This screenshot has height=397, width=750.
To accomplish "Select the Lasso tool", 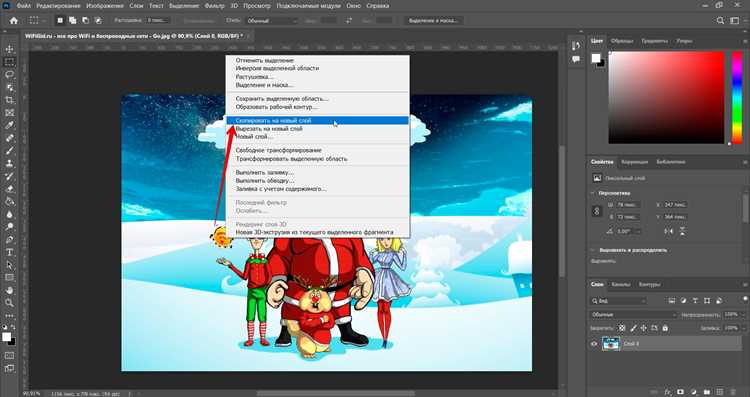I will [10, 75].
